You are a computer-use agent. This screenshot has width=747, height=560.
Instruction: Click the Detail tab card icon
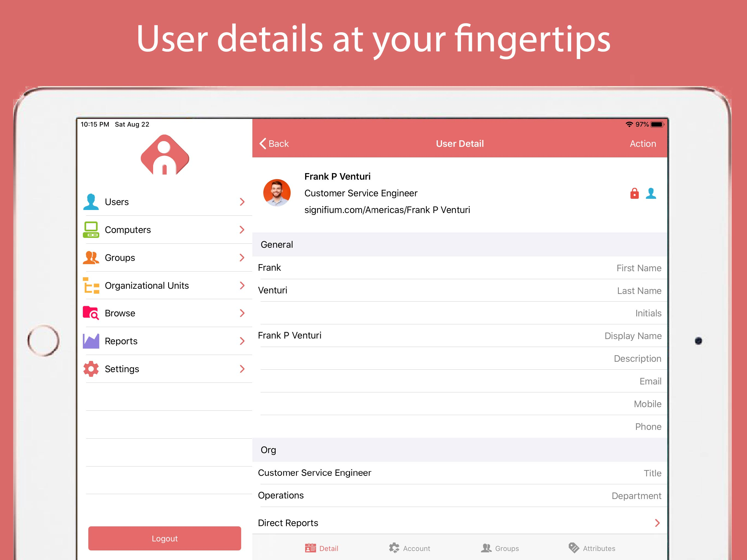[x=310, y=548]
